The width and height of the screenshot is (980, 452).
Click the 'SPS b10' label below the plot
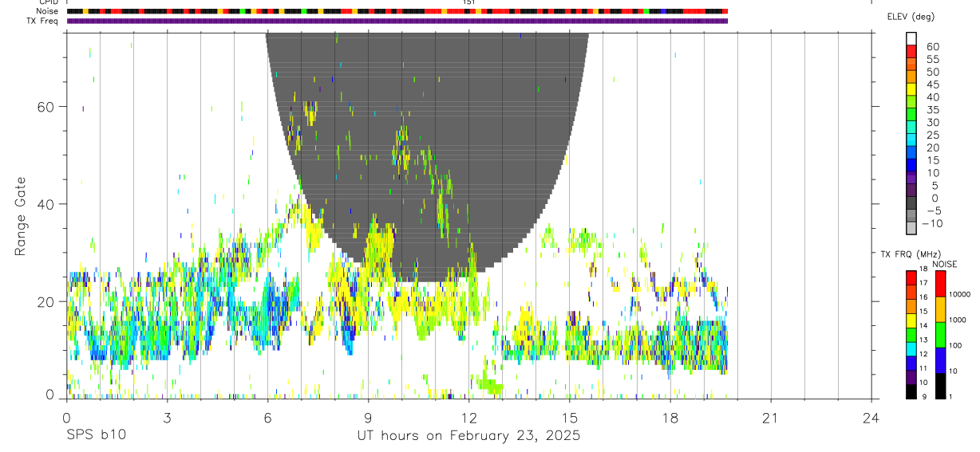tap(96, 436)
